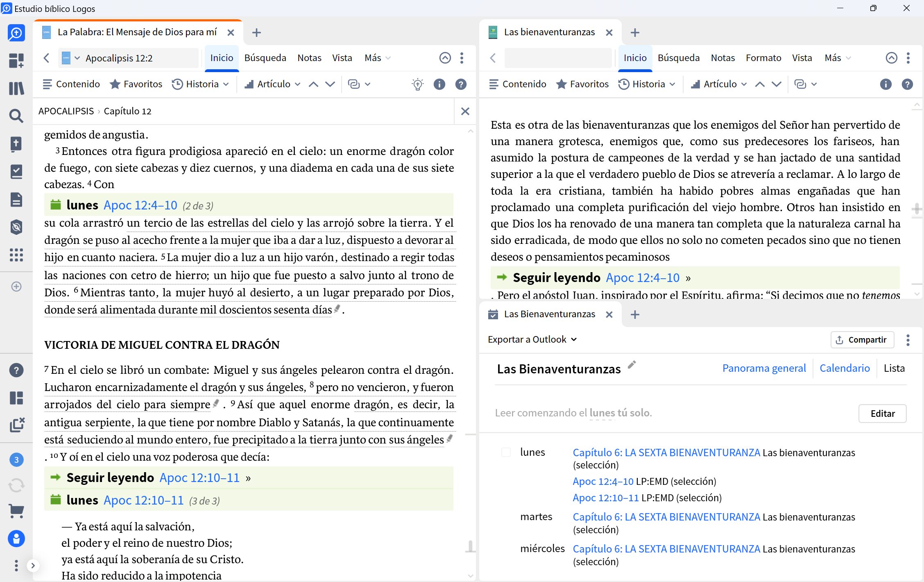Open the Layouts sidebar icon
The width and height of the screenshot is (924, 582).
[16, 398]
